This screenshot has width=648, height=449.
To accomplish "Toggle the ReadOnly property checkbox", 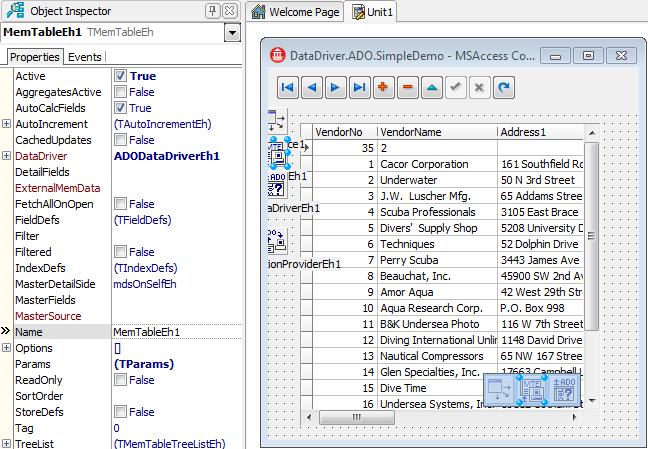I will (120, 380).
